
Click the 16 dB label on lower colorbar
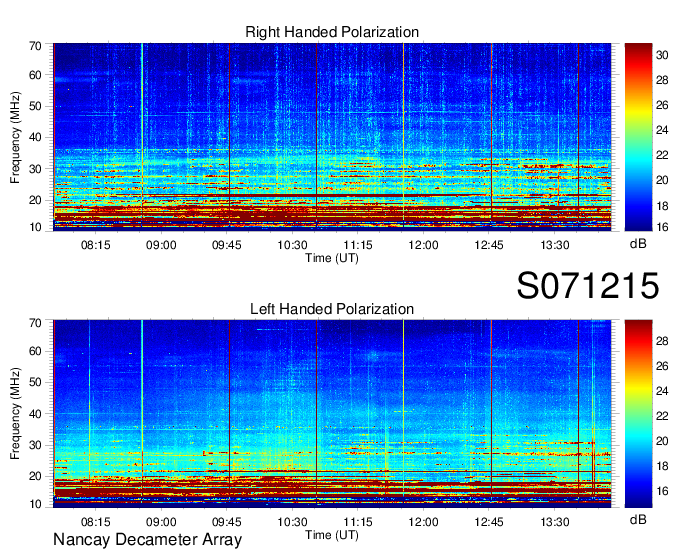tap(662, 491)
